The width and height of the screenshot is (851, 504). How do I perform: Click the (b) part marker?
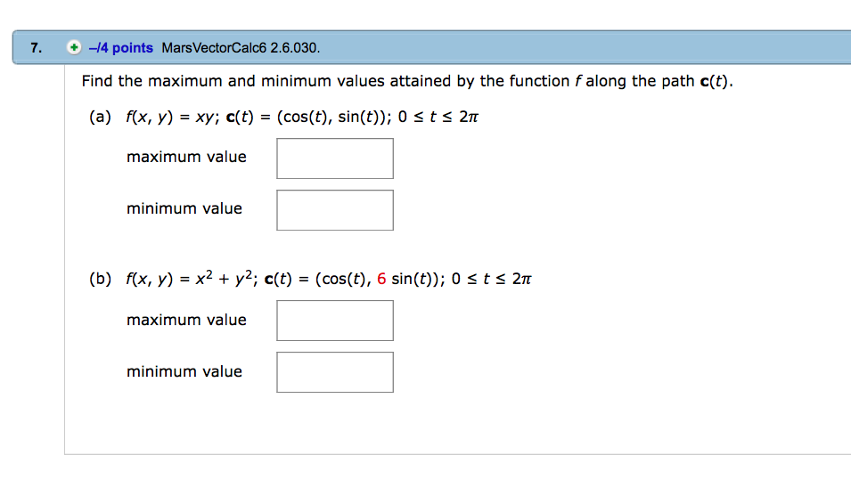[x=101, y=279]
